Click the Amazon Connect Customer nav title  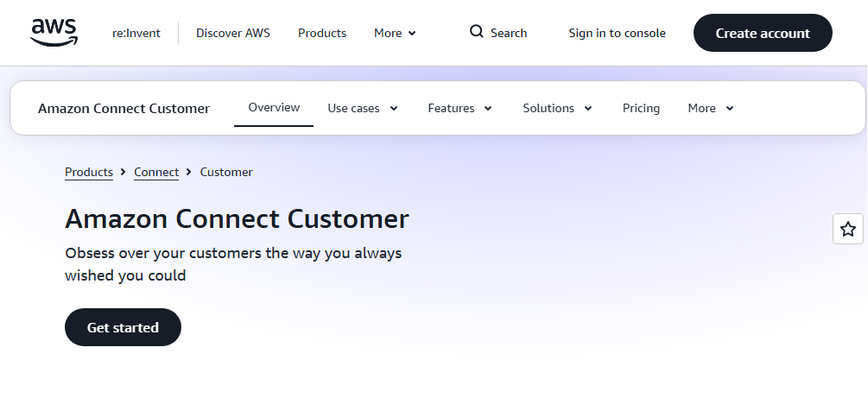(124, 109)
